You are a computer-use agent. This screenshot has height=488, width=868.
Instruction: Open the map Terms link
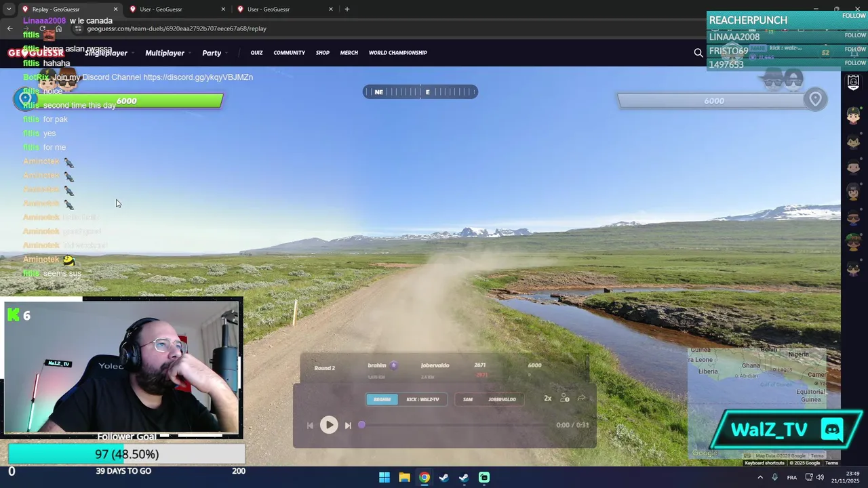pos(831,463)
